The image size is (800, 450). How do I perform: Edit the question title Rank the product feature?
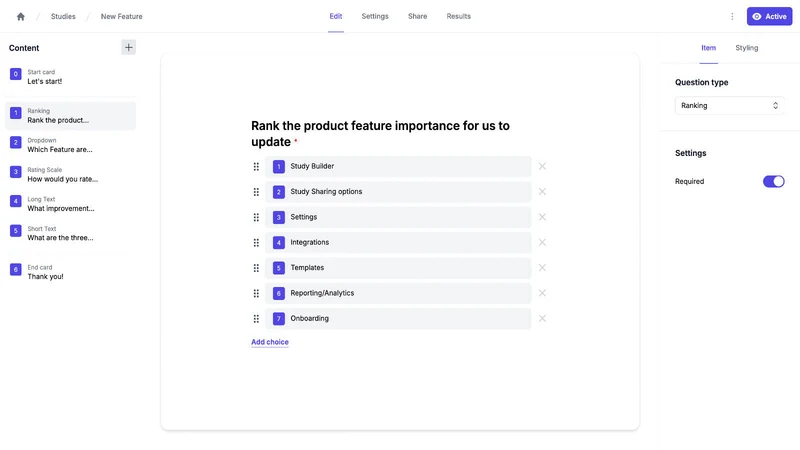pos(380,134)
